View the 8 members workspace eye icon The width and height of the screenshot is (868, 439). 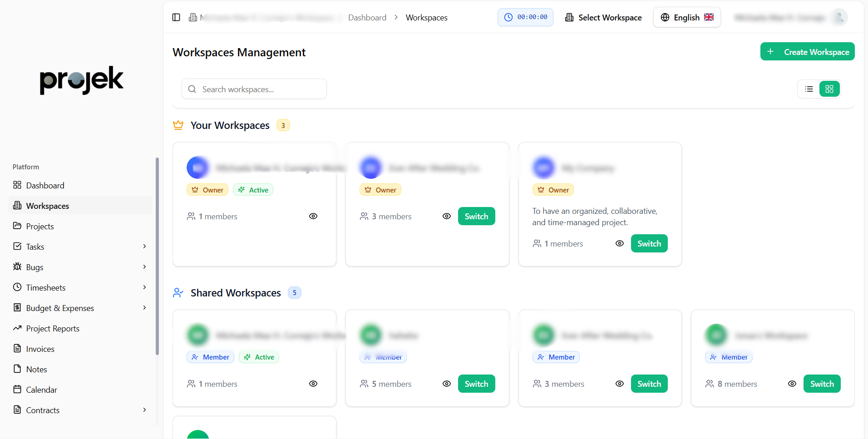coord(792,384)
